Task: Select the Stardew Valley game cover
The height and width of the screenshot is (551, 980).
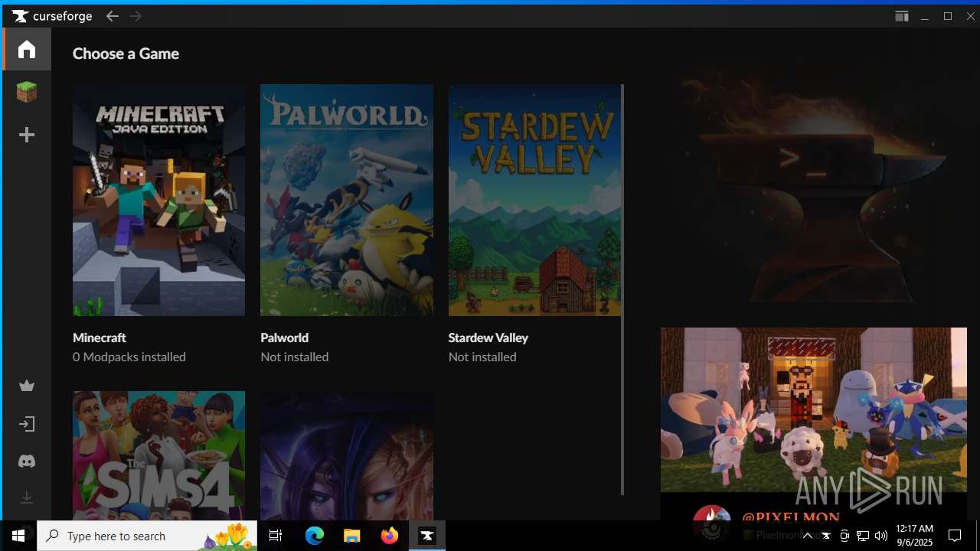Action: click(x=534, y=200)
